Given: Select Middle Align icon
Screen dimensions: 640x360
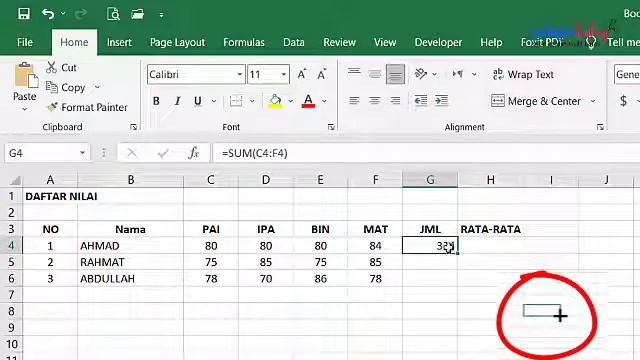Looking at the screenshot, I should [374, 73].
